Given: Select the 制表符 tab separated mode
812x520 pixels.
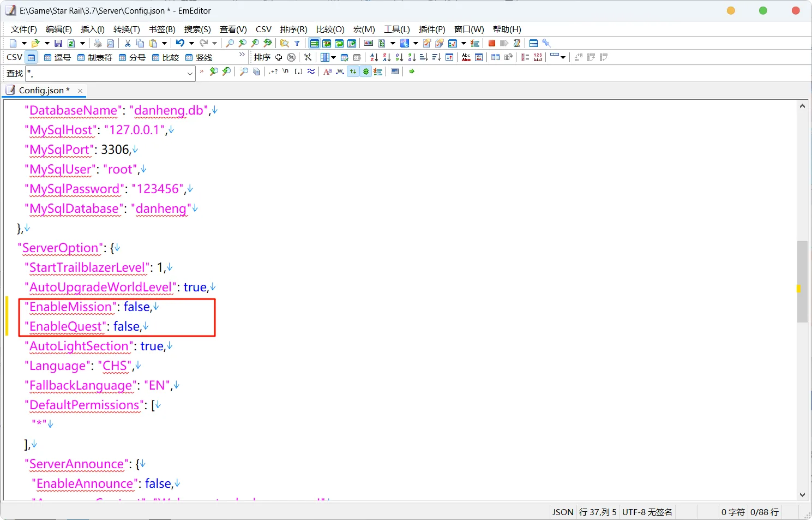Looking at the screenshot, I should pos(94,57).
